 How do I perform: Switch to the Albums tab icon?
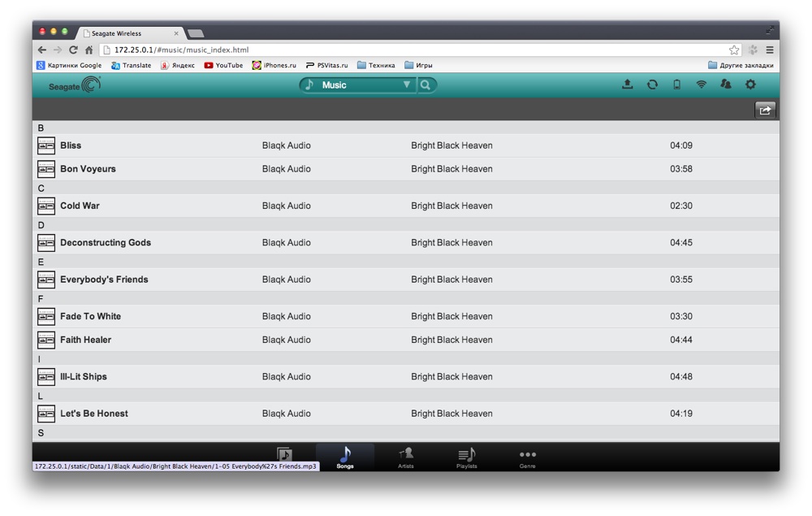click(284, 454)
